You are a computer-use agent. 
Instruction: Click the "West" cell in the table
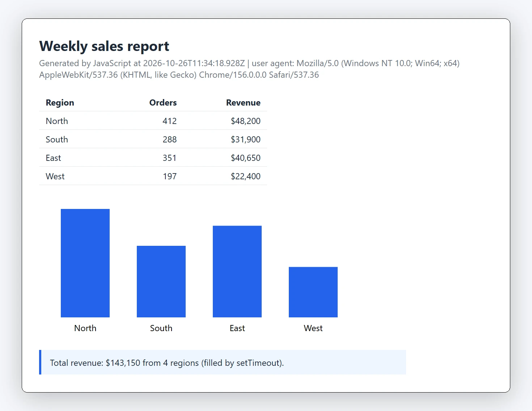pyautogui.click(x=55, y=176)
